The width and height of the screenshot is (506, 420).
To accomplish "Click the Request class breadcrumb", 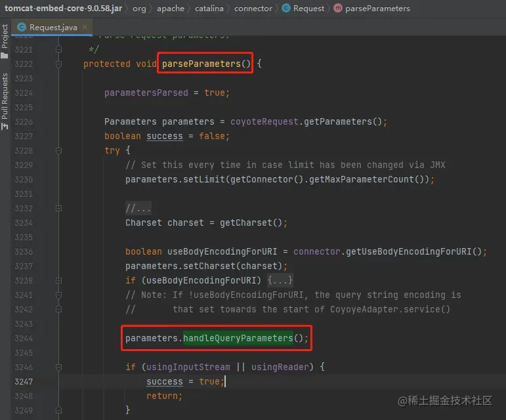I will click(x=308, y=9).
